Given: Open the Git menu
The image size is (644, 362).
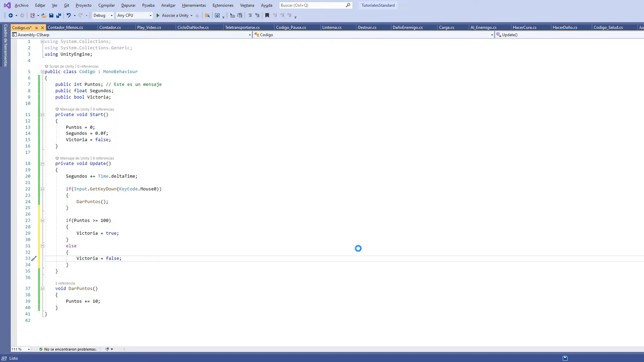Looking at the screenshot, I should pyautogui.click(x=66, y=5).
